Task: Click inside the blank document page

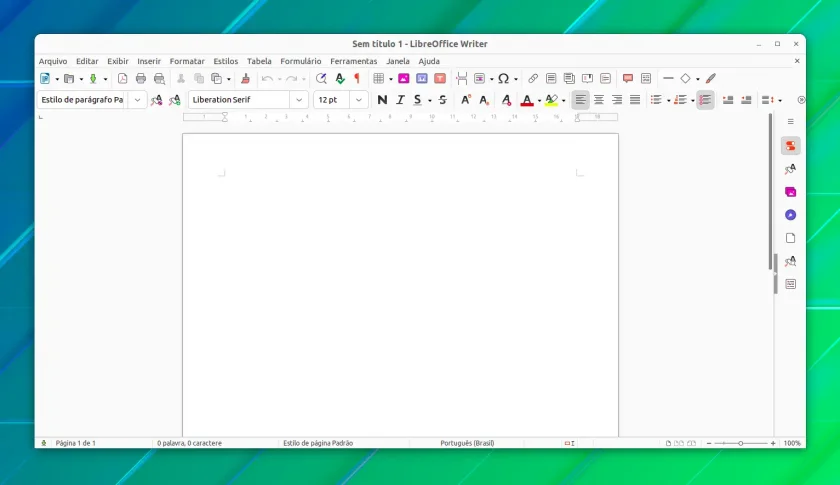Action: pos(400,284)
